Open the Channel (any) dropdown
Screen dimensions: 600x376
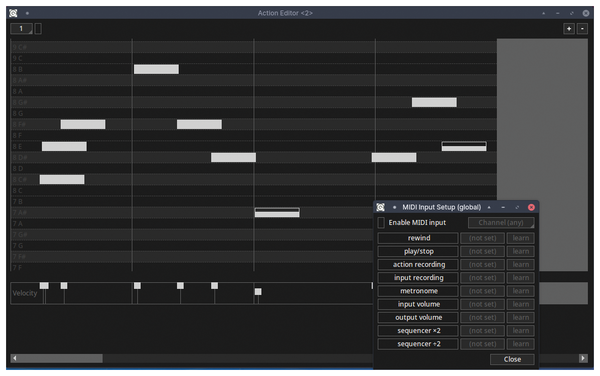tap(501, 223)
